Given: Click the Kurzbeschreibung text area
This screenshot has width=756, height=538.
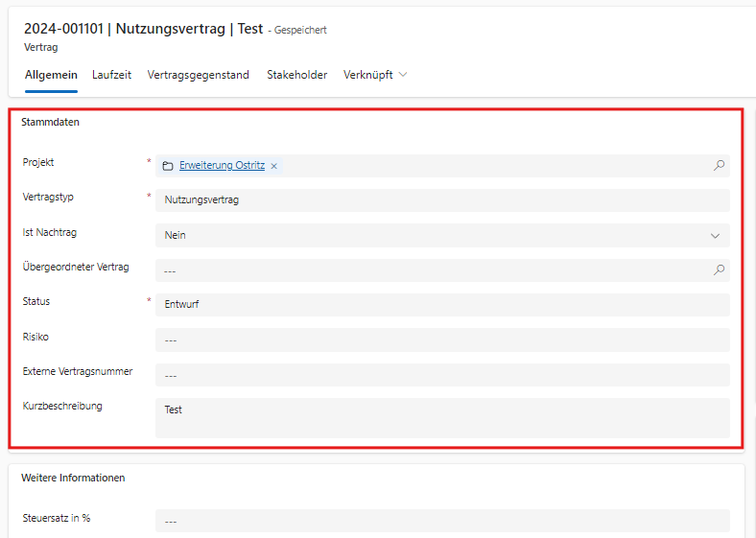Looking at the screenshot, I should [441, 418].
